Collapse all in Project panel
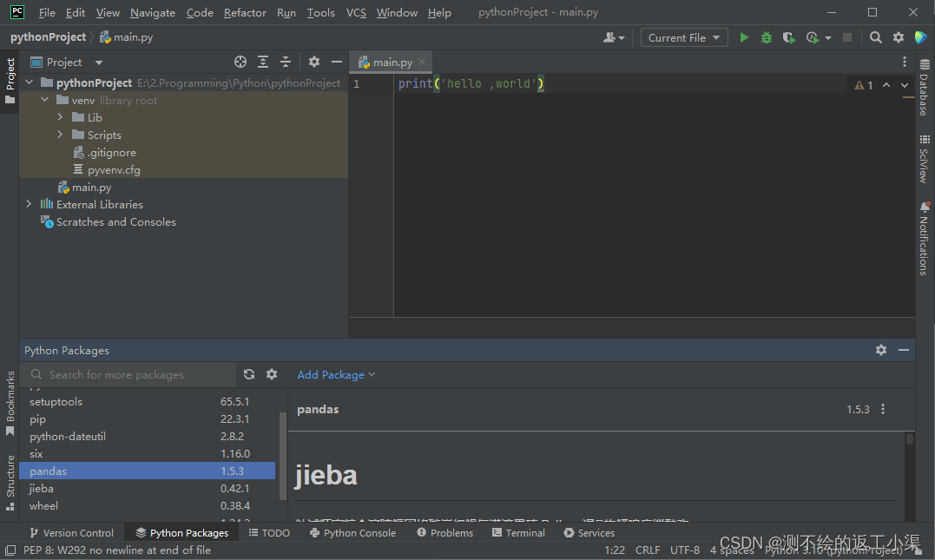The width and height of the screenshot is (935, 560). [286, 62]
